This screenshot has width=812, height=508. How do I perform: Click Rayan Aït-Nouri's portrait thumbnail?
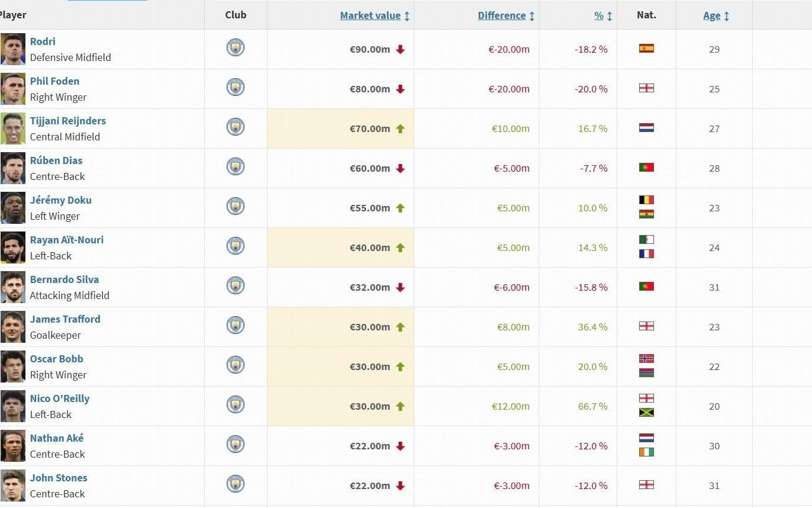(13, 247)
